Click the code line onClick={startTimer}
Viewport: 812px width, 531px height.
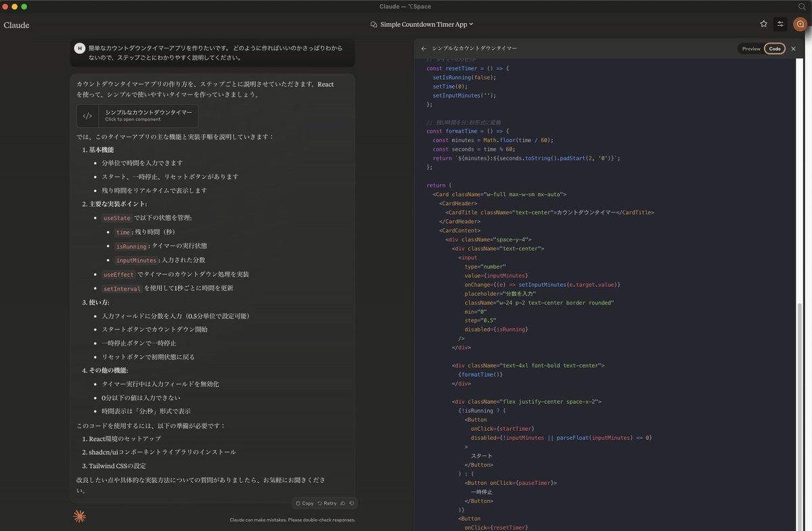(503, 428)
